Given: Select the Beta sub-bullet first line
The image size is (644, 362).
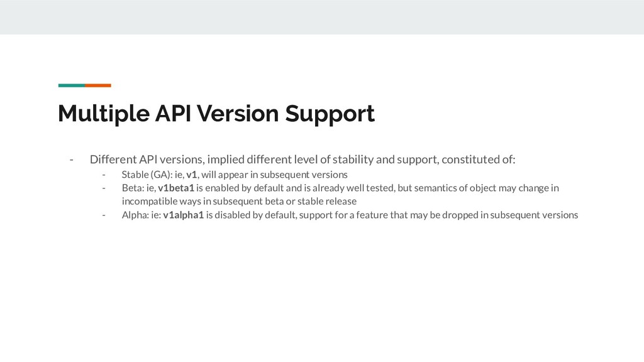Looking at the screenshot, I should tap(340, 188).
